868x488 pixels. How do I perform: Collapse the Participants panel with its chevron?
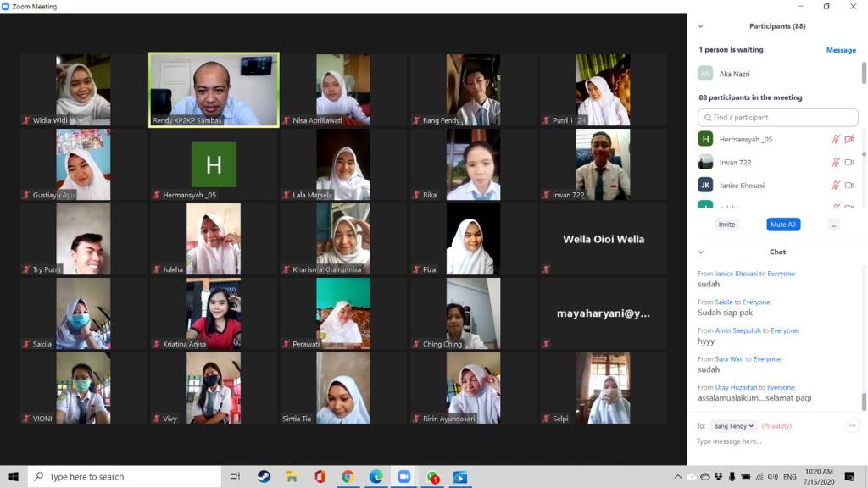pos(700,26)
